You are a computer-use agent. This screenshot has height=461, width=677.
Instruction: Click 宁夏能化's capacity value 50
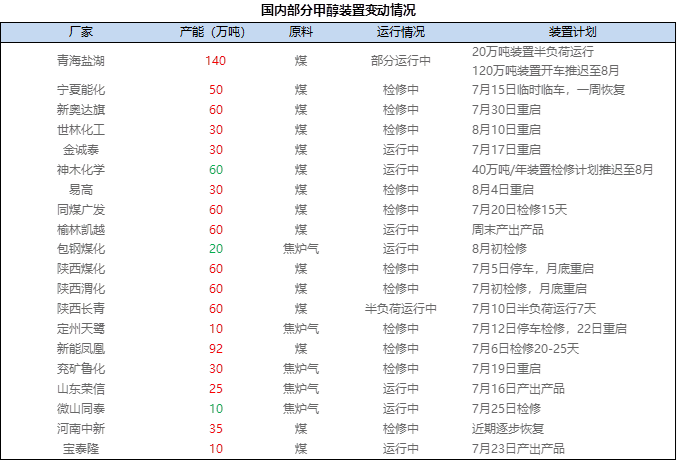coord(216,90)
